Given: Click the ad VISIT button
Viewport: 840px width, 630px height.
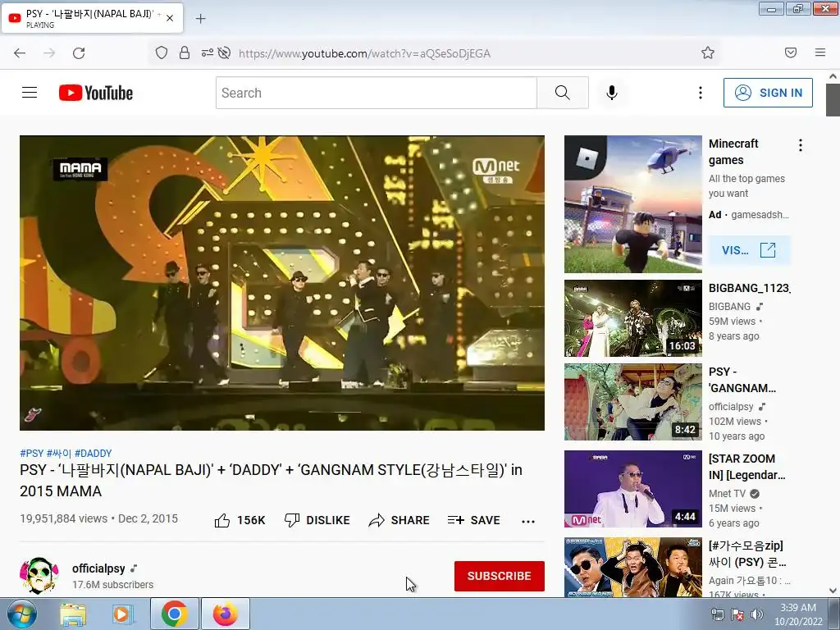Looking at the screenshot, I should pyautogui.click(x=750, y=250).
